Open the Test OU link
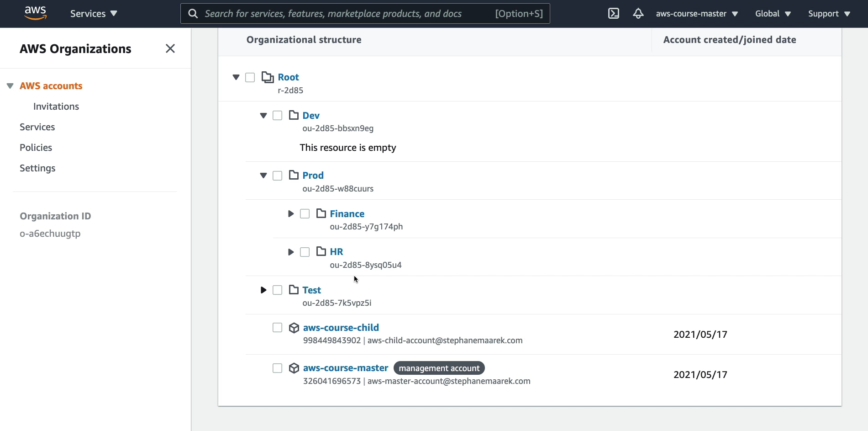 pyautogui.click(x=311, y=290)
